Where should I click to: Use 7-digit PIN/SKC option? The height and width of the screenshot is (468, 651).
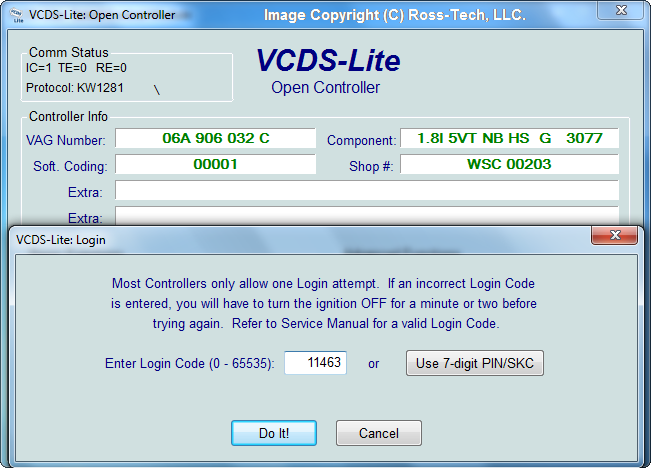click(475, 363)
